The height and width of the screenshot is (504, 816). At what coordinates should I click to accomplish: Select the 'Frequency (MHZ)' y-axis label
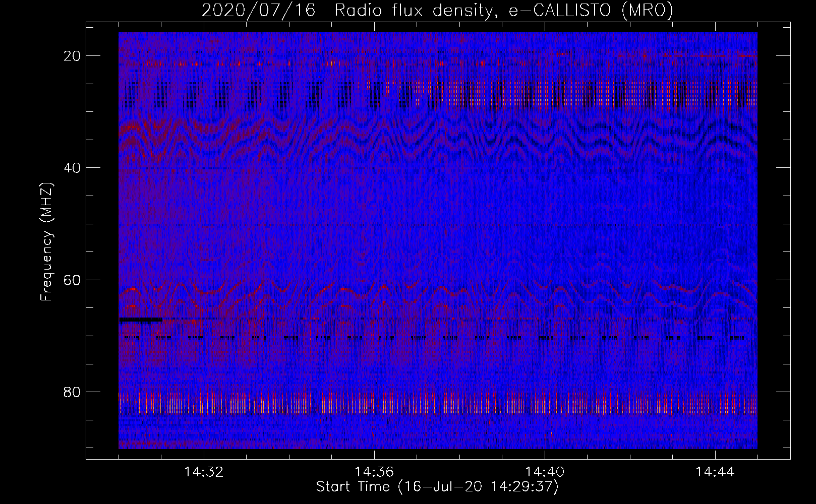click(x=46, y=241)
